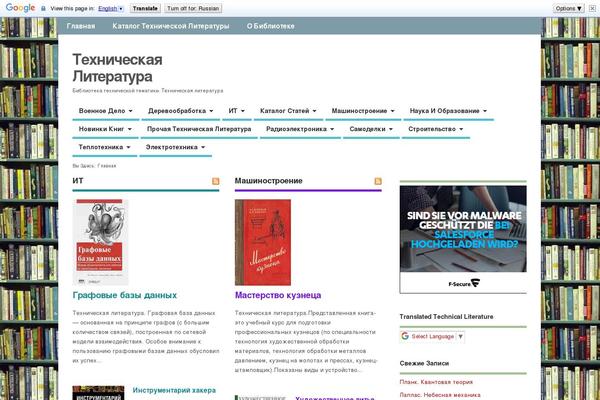The width and height of the screenshot is (600, 400).
Task: Expand the Наука И Образование menu
Action: [448, 111]
